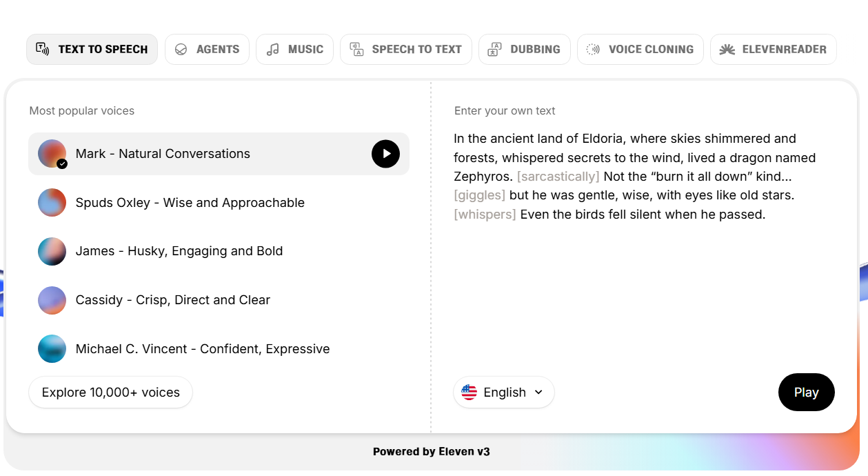Image resolution: width=868 pixels, height=476 pixels.
Task: Click the US flag in language selector
Action: 470,393
